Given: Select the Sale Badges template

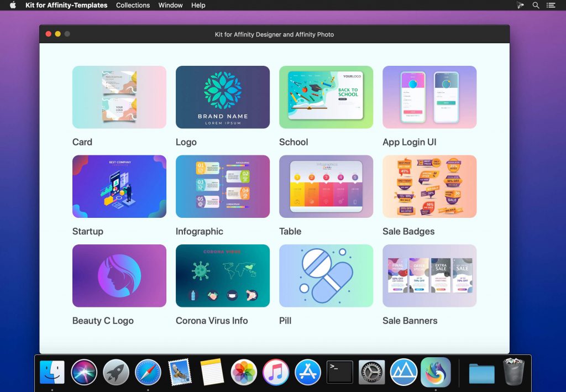Looking at the screenshot, I should click(429, 186).
